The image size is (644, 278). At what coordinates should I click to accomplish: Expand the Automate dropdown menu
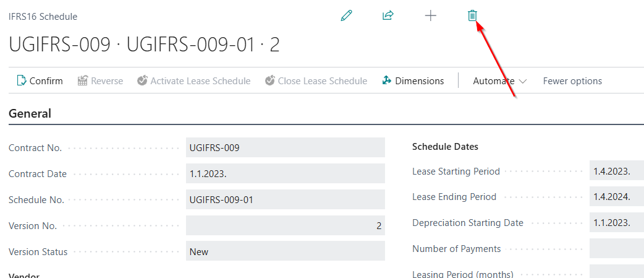(x=499, y=81)
